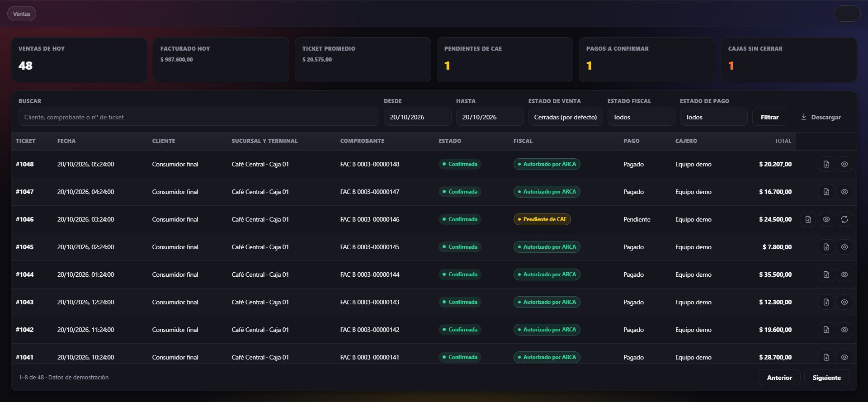Select the Pagos a confirmar card
This screenshot has height=402, width=868.
coord(646,60)
